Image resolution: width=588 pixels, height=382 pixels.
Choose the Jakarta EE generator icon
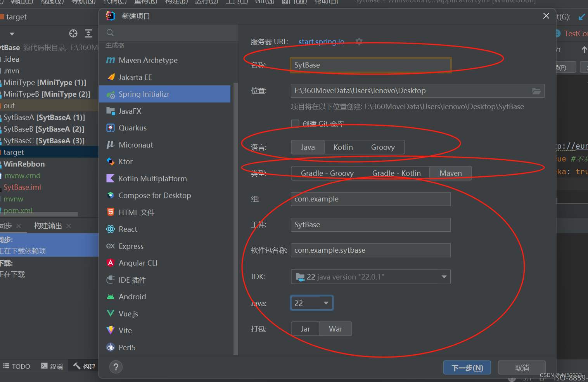pos(111,77)
